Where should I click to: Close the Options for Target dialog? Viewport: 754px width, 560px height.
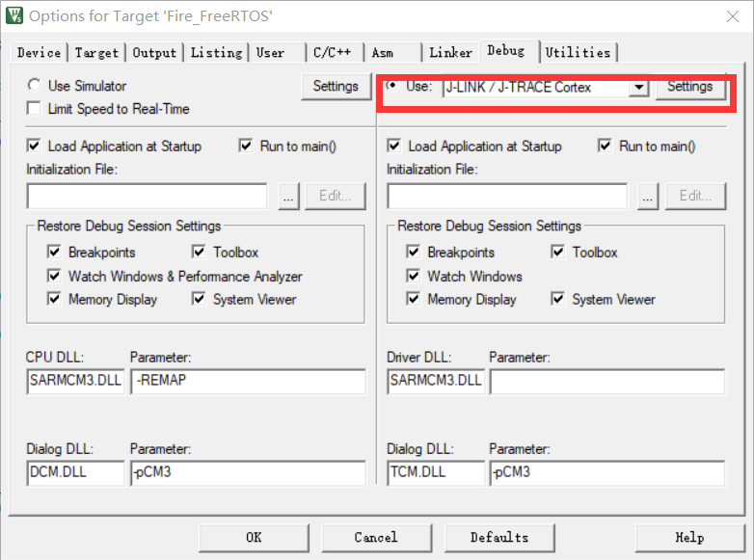pos(733,16)
